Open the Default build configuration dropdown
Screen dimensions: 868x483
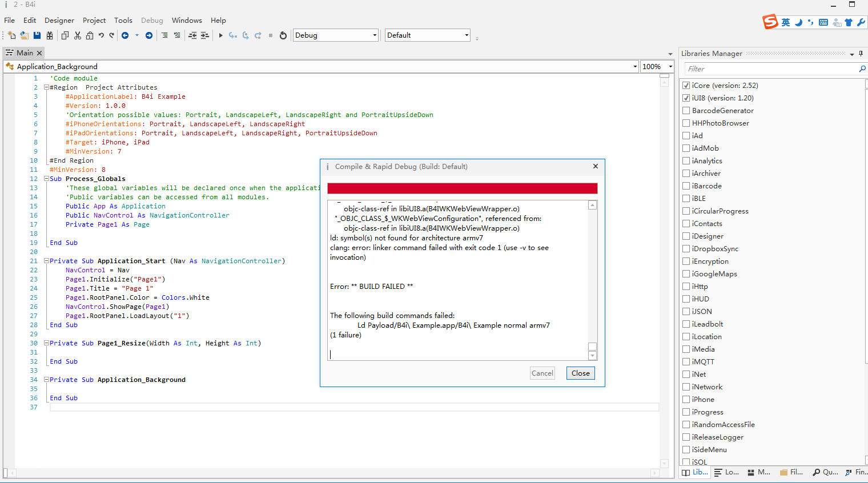(x=428, y=35)
